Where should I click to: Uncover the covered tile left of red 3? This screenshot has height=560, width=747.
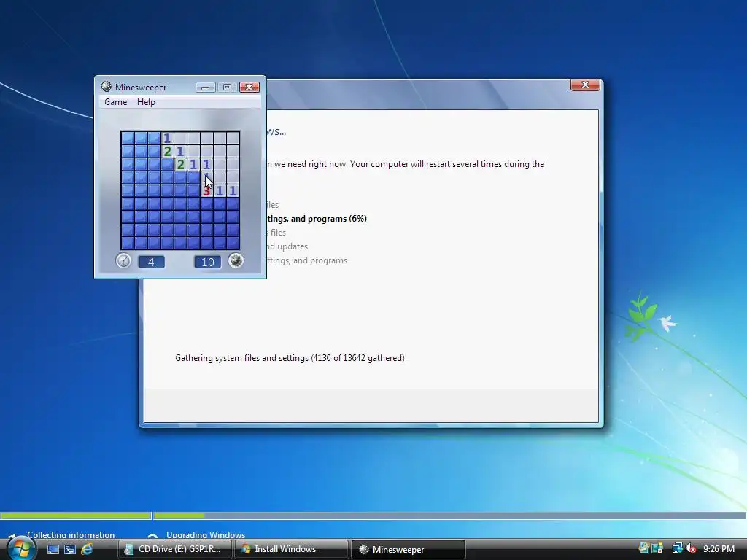pyautogui.click(x=193, y=191)
